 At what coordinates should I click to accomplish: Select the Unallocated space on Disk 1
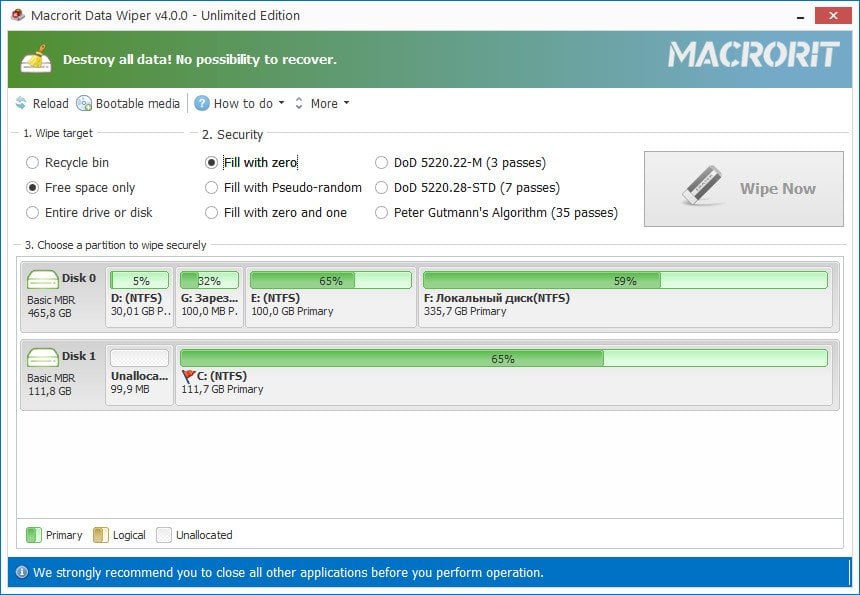tap(139, 371)
